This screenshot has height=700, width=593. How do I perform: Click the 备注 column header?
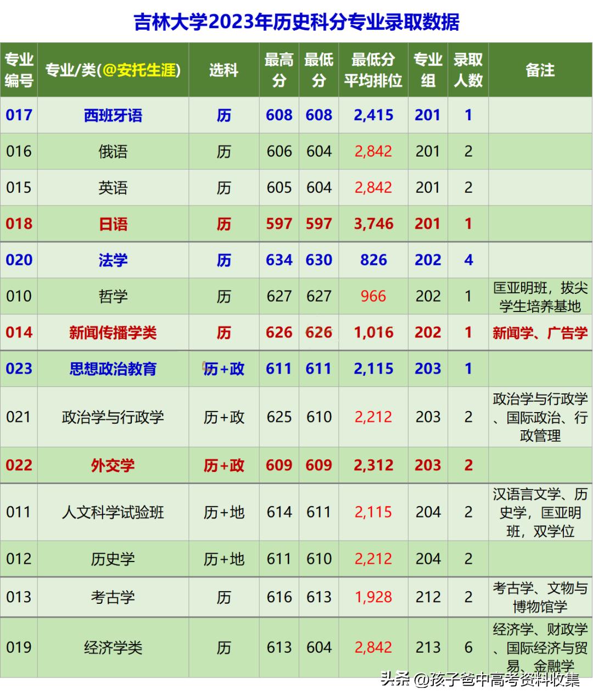coord(540,70)
